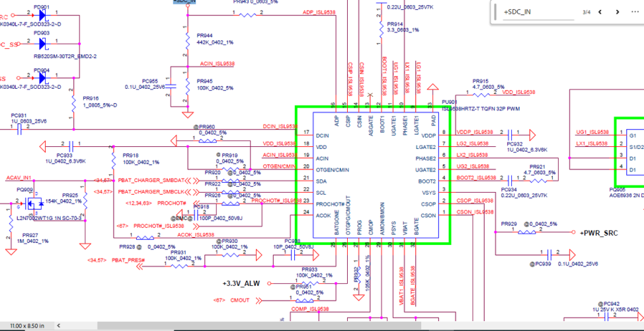Click the PD901 diode symbol
Image resolution: width=644 pixels, height=331 pixels.
coord(42,15)
